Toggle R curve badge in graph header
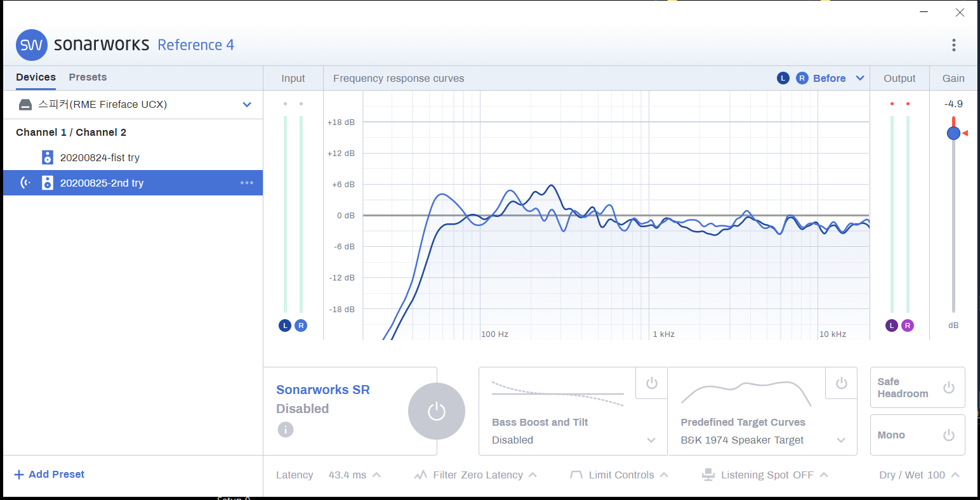Image resolution: width=980 pixels, height=500 pixels. [802, 78]
